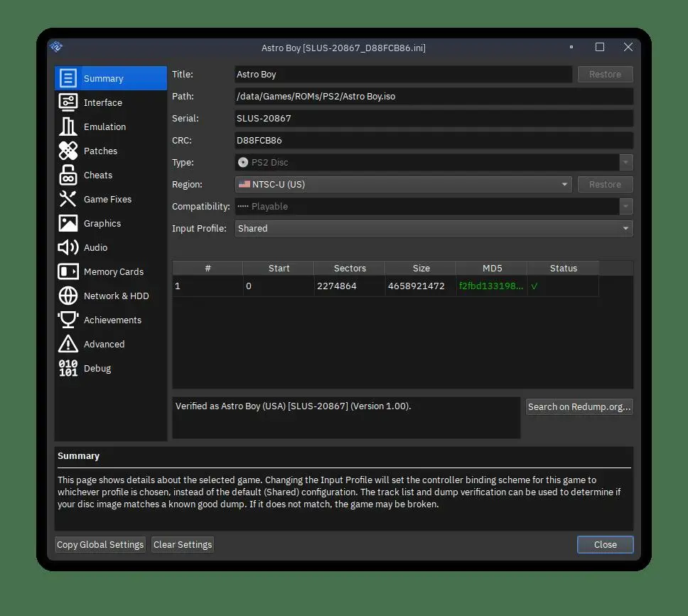Click the MD5 column header
688x616 pixels.
pyautogui.click(x=491, y=268)
